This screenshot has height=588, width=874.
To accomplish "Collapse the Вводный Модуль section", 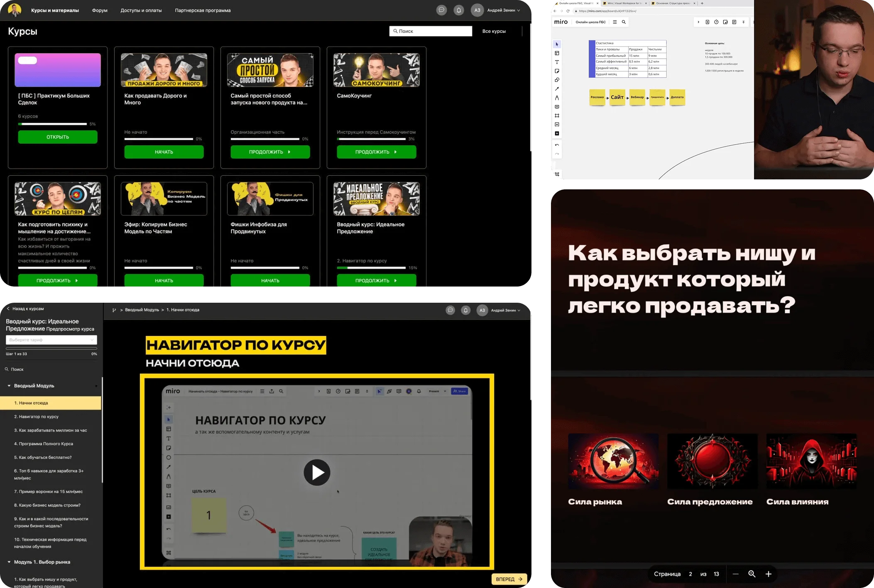I will coord(8,385).
